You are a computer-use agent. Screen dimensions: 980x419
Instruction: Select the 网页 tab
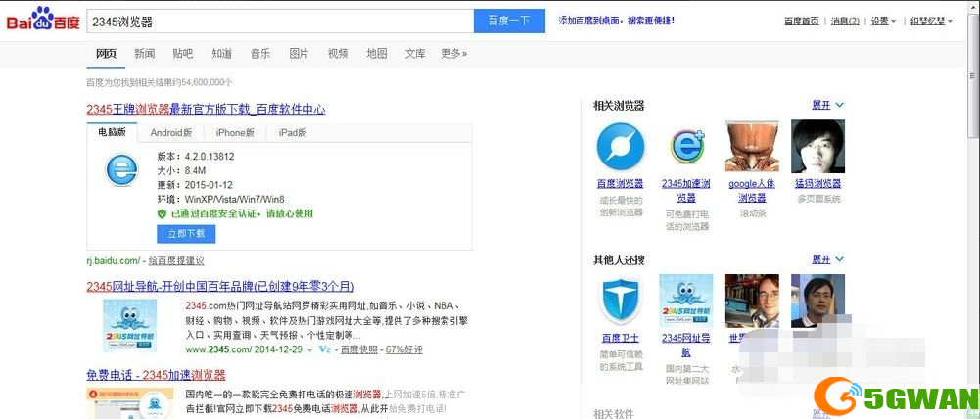(x=106, y=54)
